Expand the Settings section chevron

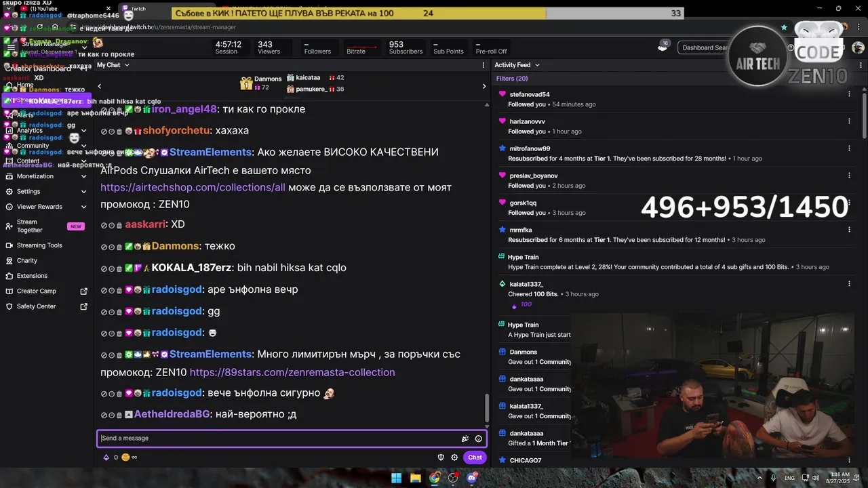click(x=83, y=192)
